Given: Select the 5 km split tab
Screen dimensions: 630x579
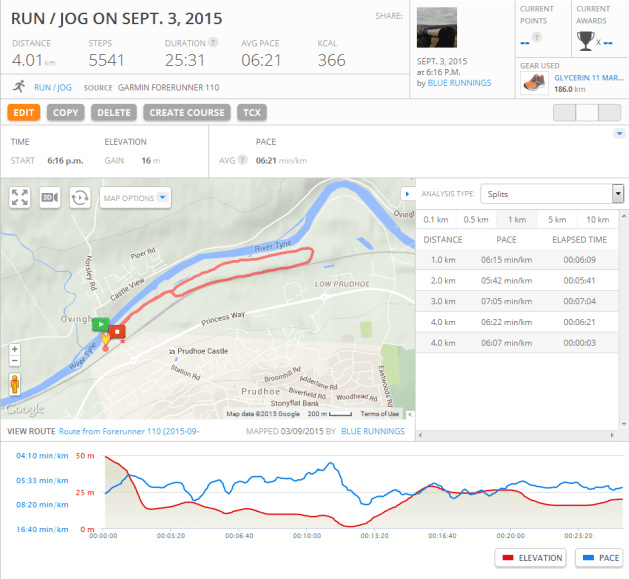Looking at the screenshot, I should click(x=557, y=219).
